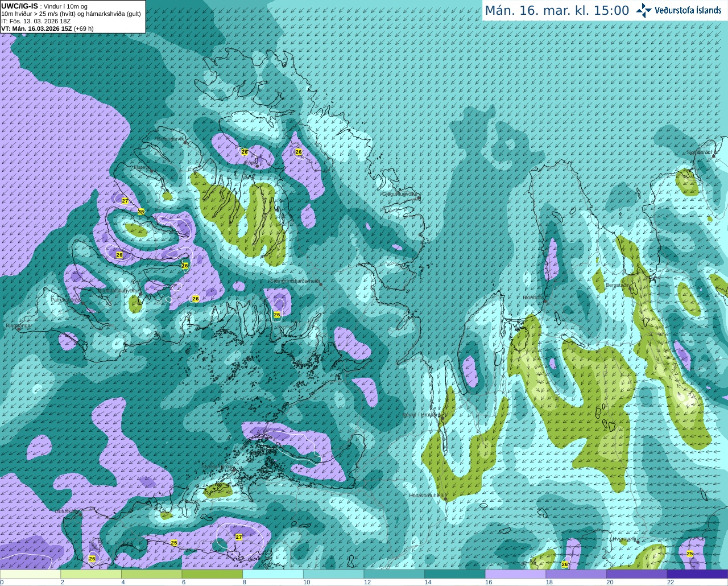This screenshot has height=586, width=728.
Task: Pick the olive green 6–8 m/s legend swatch
Action: (212, 574)
